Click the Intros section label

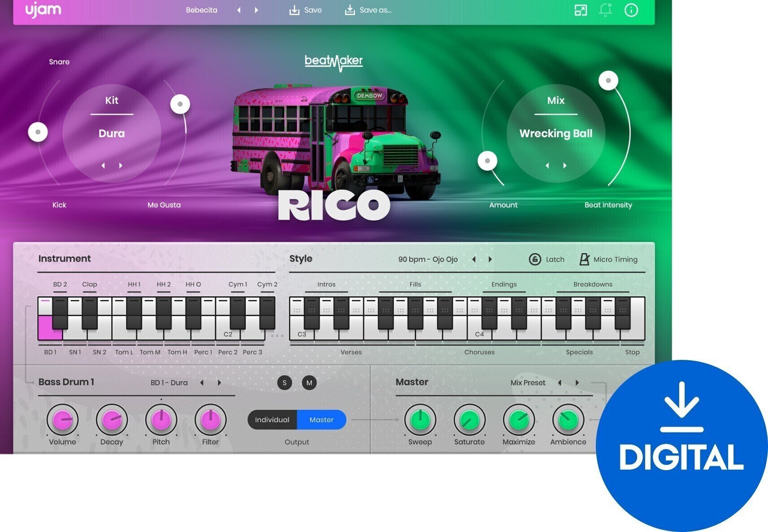pyautogui.click(x=326, y=284)
